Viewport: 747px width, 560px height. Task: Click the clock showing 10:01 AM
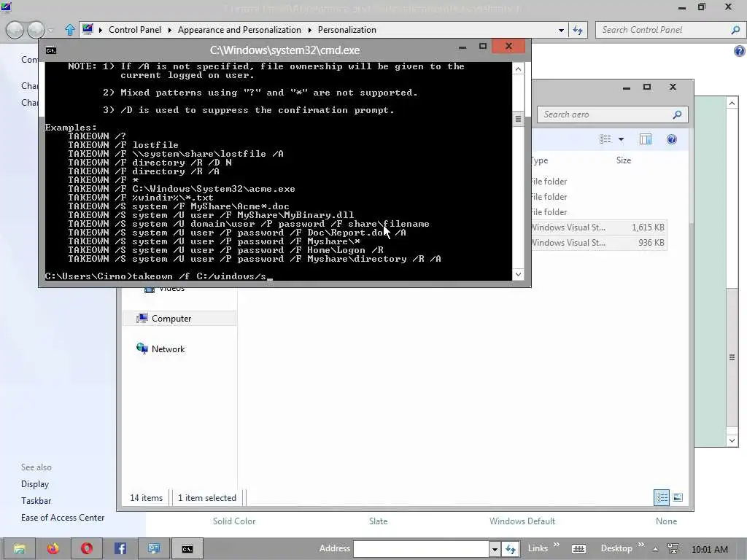[709, 549]
